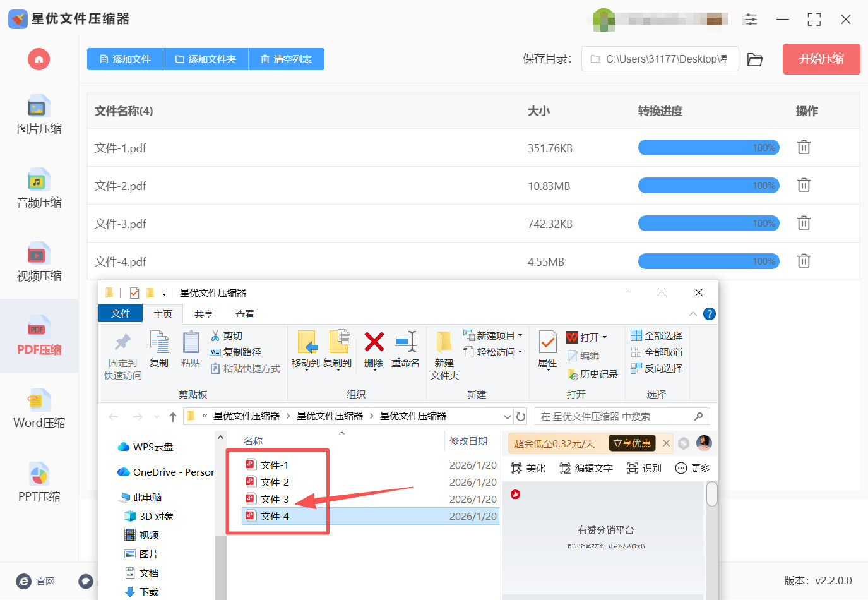
Task: Click the 开始压缩 button
Action: (821, 59)
